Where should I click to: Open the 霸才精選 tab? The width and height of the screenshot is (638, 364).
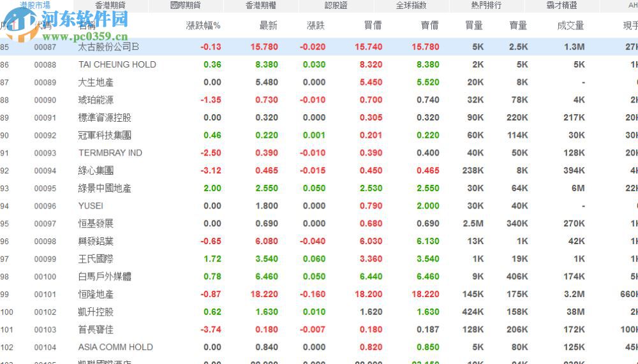point(561,5)
